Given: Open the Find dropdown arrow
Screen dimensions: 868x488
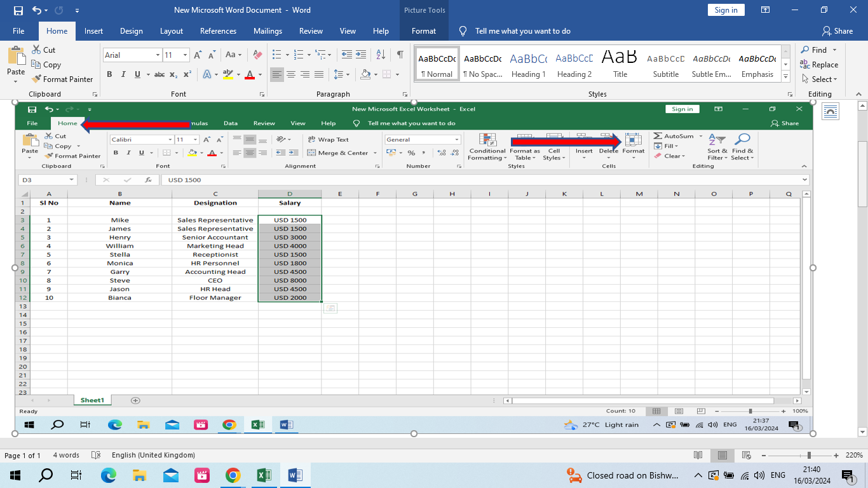Looking at the screenshot, I should pos(834,50).
